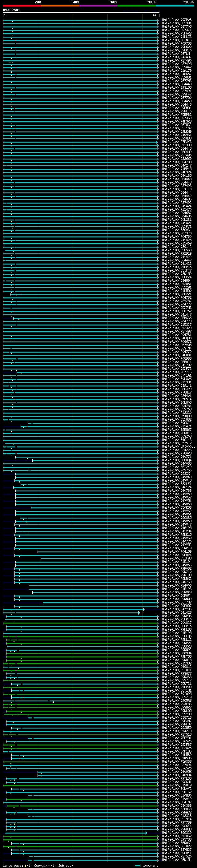197x868 pixels.
Task: Select last hit label UniRef100_A6N154
Action: pos(177,860)
